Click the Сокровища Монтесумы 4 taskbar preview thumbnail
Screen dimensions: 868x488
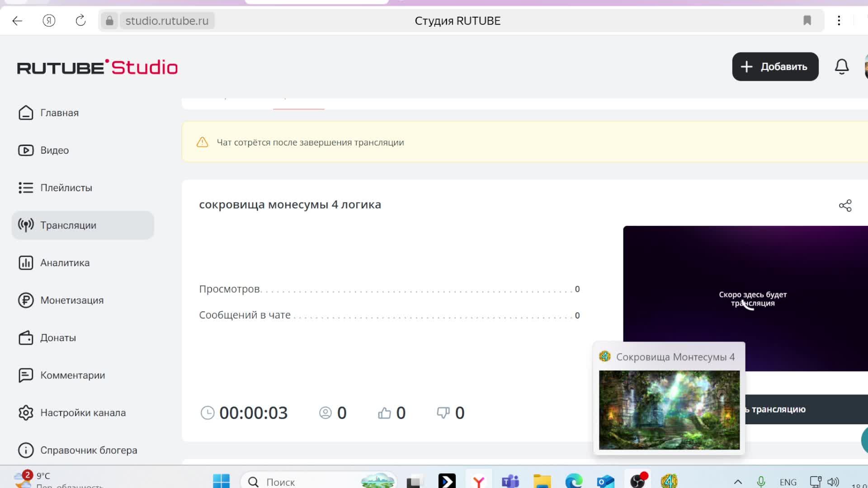(669, 410)
